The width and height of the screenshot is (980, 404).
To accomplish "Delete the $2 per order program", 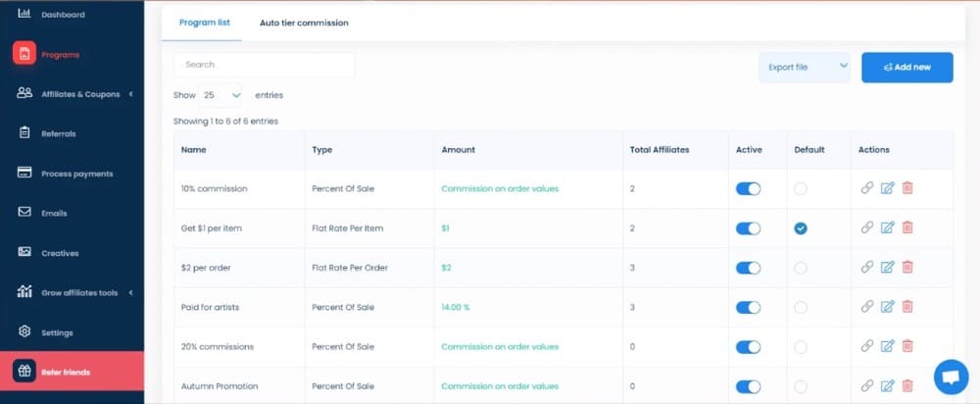I will [907, 267].
